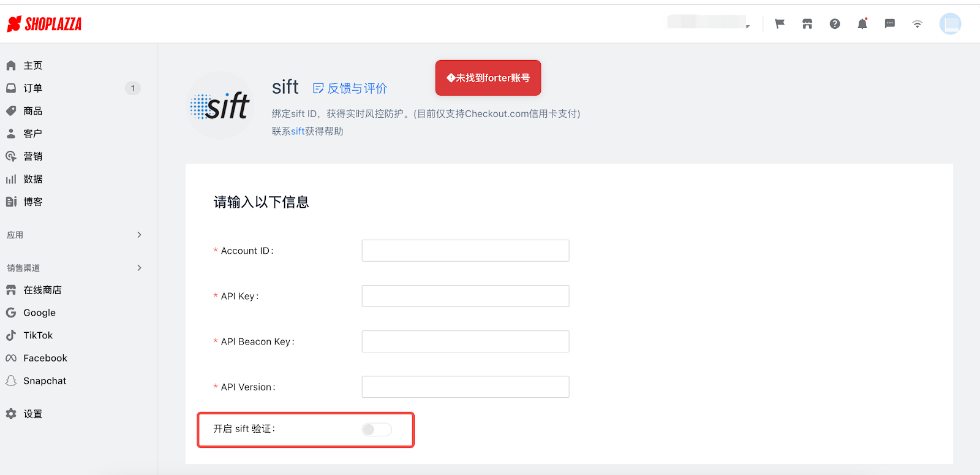The image size is (980, 475).
Task: Open the storefront icon in top bar
Action: click(x=807, y=24)
